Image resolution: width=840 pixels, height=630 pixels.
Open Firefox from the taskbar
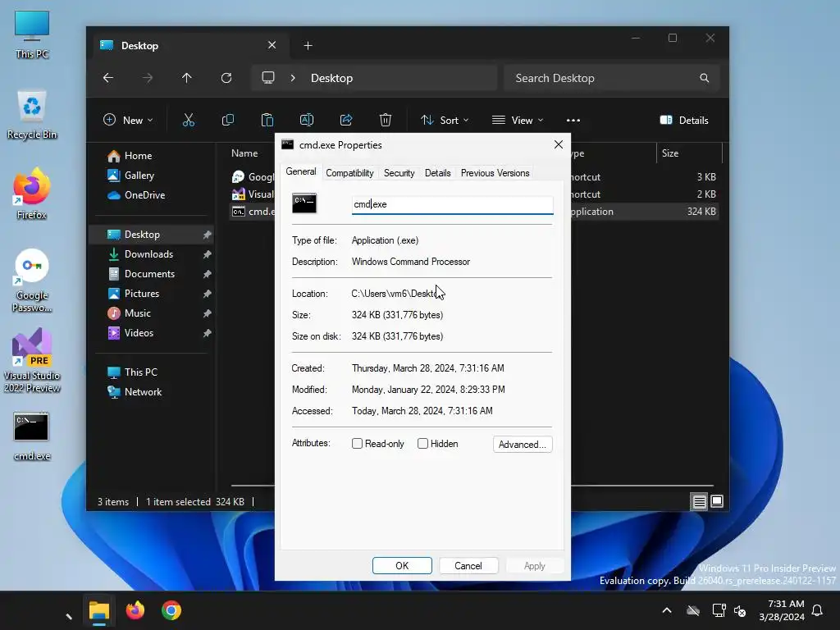(135, 610)
